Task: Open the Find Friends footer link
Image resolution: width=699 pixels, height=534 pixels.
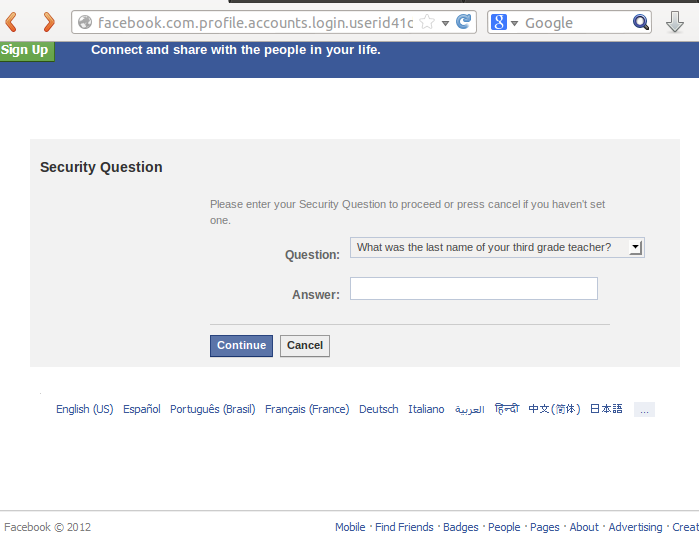Action: pyautogui.click(x=404, y=527)
